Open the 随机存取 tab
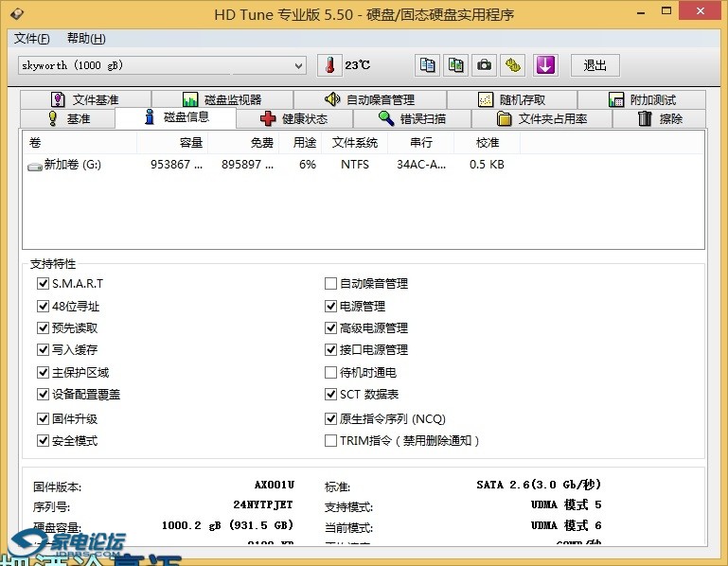 [511, 99]
